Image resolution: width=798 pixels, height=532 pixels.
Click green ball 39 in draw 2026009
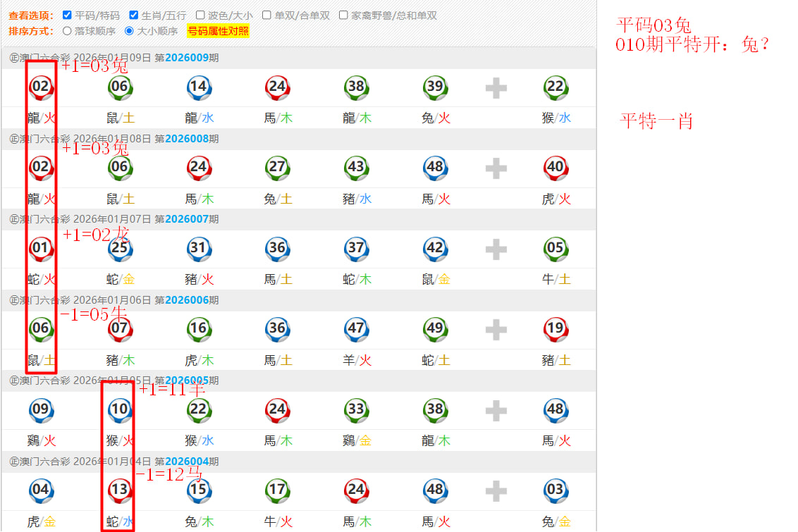pyautogui.click(x=435, y=87)
